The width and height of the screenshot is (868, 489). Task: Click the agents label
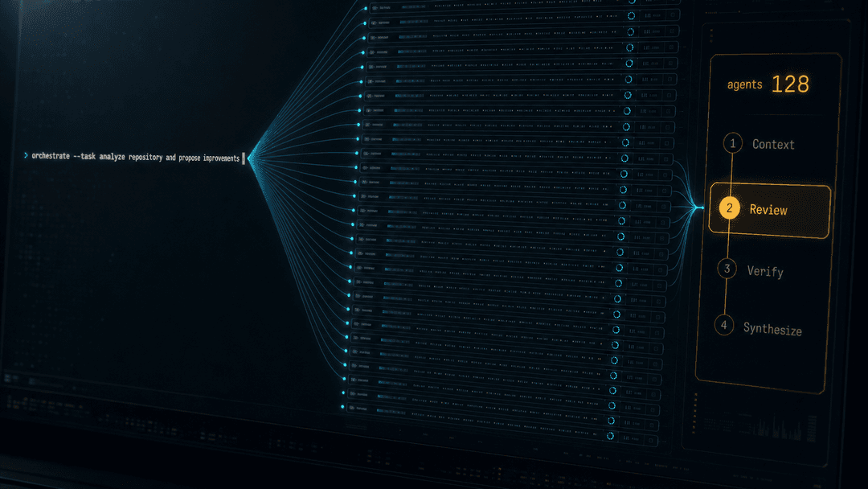(744, 84)
